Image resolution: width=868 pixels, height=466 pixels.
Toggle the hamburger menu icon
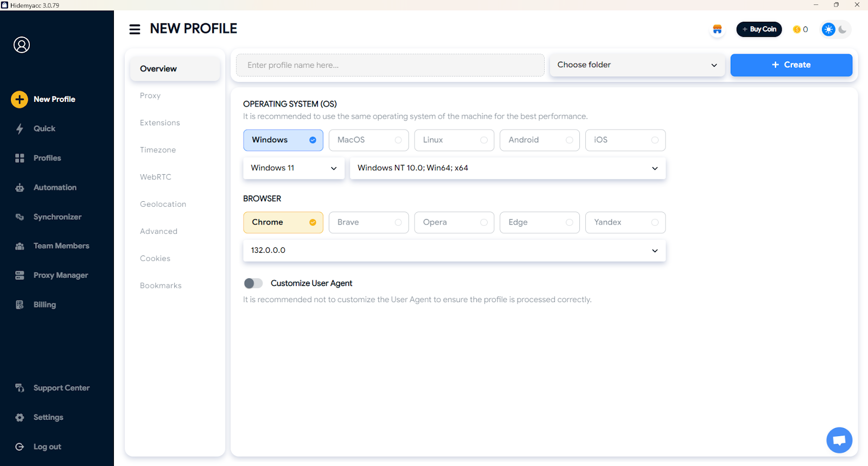tap(135, 29)
